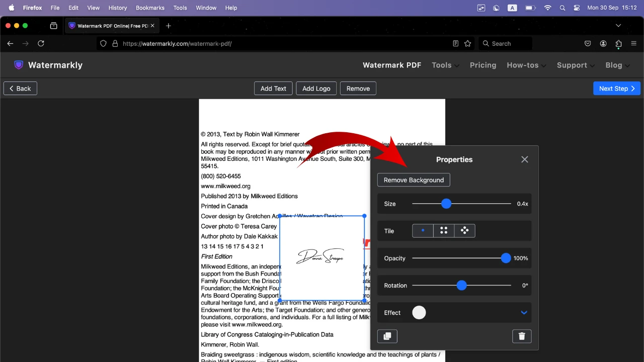Open the View menu
The image size is (644, 362).
94,8
